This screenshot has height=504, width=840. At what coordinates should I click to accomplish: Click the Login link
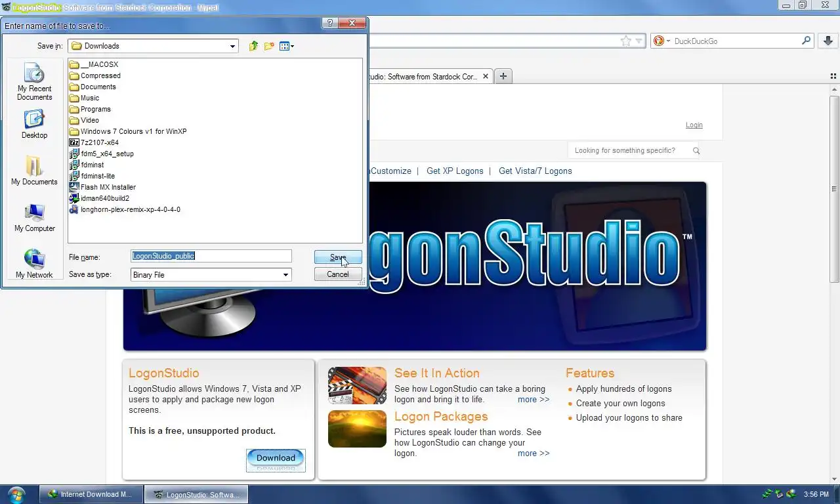[694, 125]
